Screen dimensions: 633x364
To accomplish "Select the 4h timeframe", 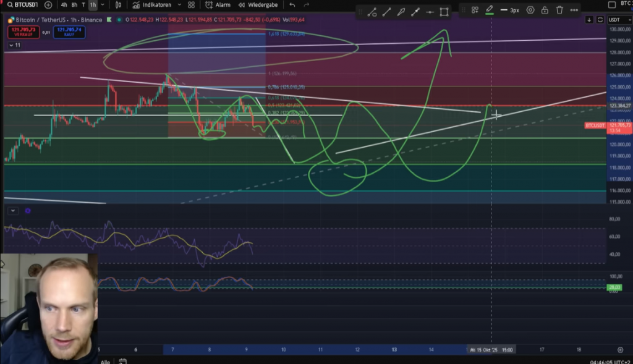I will 64,5.
